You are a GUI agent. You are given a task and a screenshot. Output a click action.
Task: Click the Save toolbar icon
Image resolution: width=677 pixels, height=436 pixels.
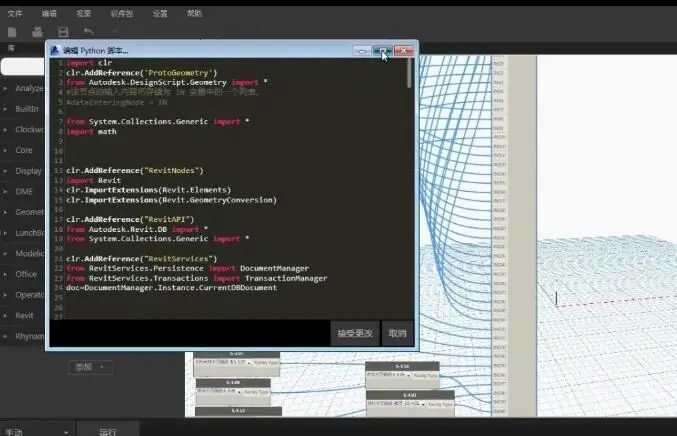[63, 32]
